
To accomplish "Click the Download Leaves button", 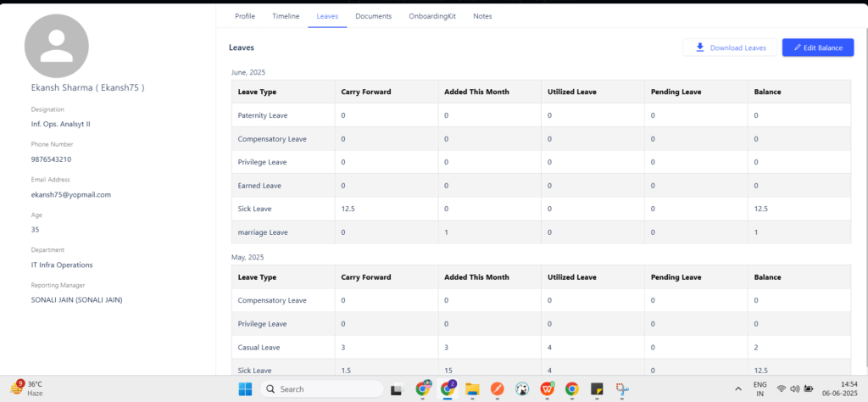I will (729, 47).
